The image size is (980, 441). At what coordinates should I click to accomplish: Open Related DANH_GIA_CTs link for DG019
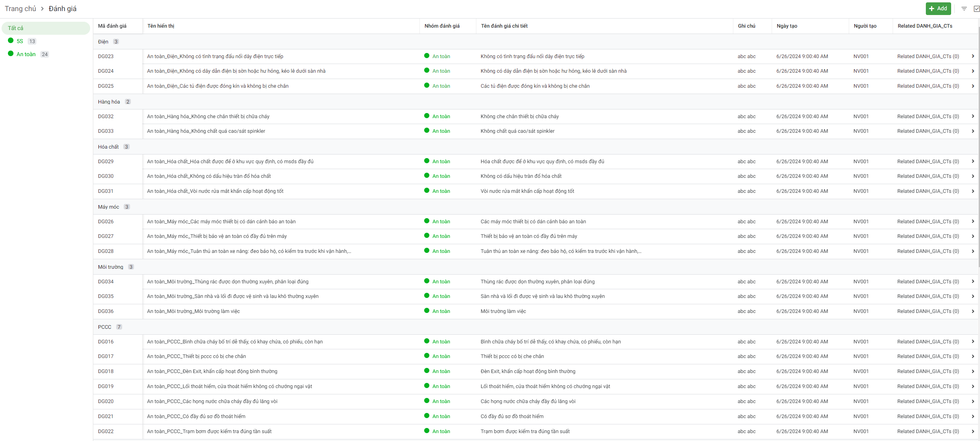click(928, 386)
